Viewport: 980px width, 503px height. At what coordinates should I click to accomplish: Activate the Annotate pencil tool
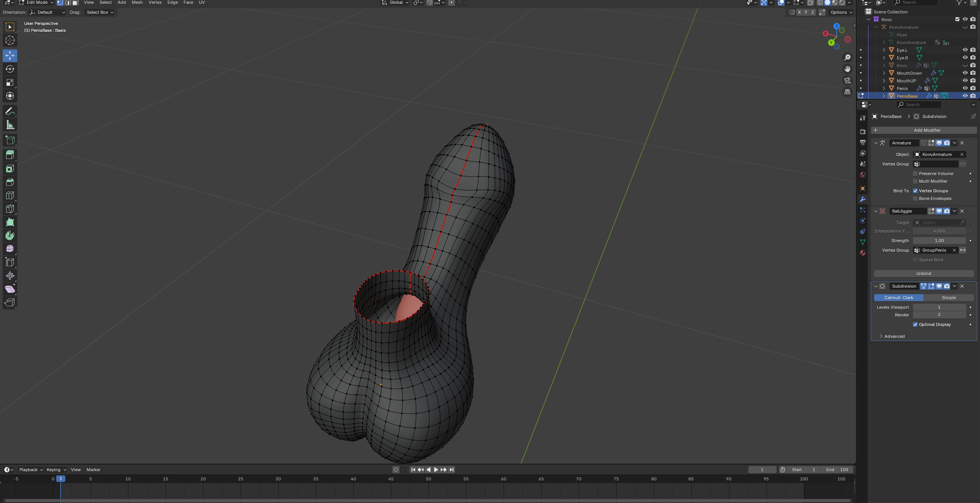point(10,111)
